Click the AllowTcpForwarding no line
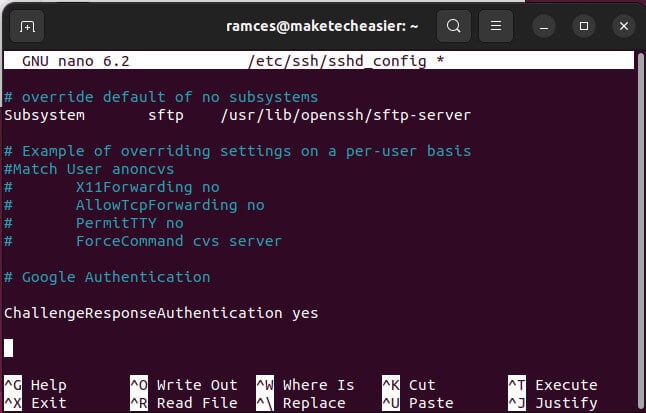The height and width of the screenshot is (413, 646). tap(170, 205)
